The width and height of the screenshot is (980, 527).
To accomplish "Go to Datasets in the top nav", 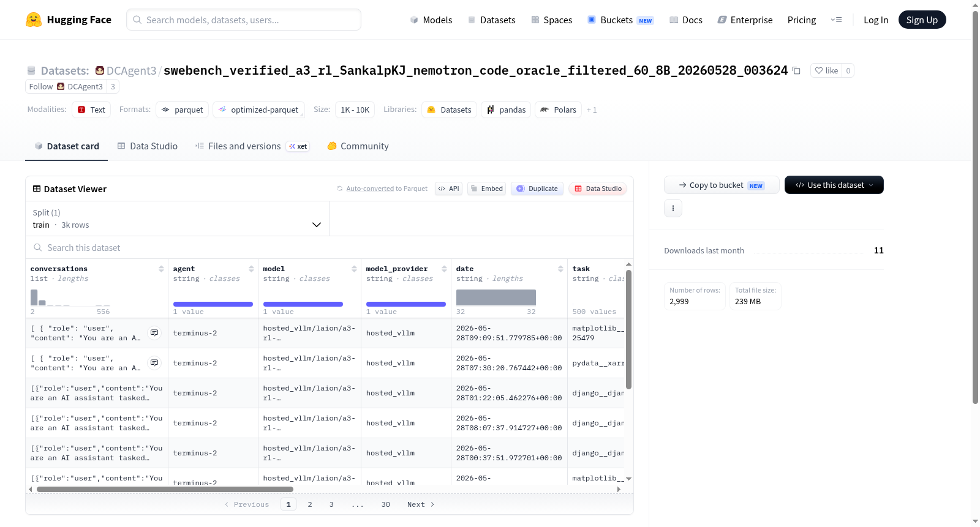I will coord(491,20).
